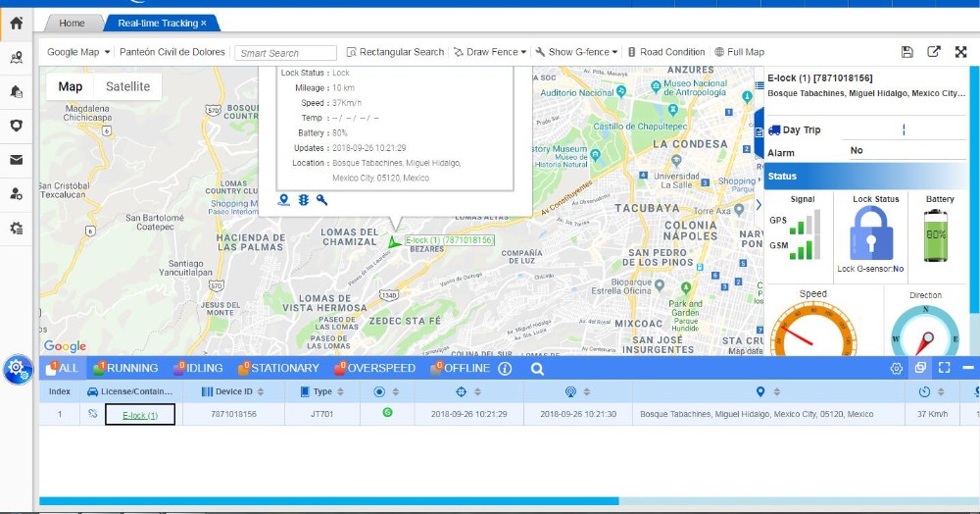Switch to Map view
The image size is (980, 514).
pyautogui.click(x=70, y=87)
